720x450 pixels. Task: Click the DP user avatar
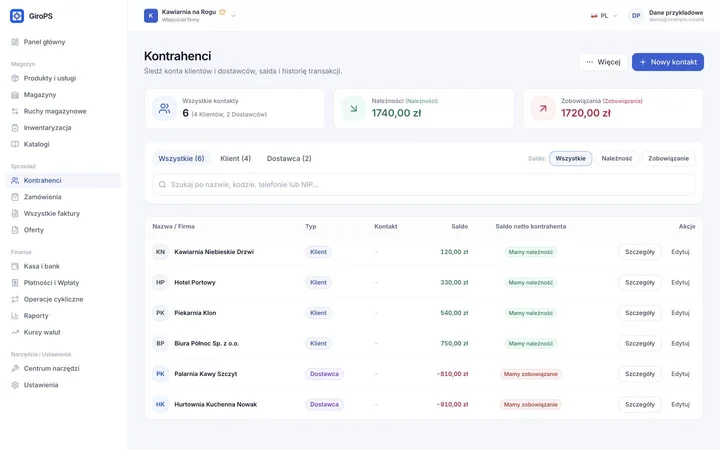(636, 16)
